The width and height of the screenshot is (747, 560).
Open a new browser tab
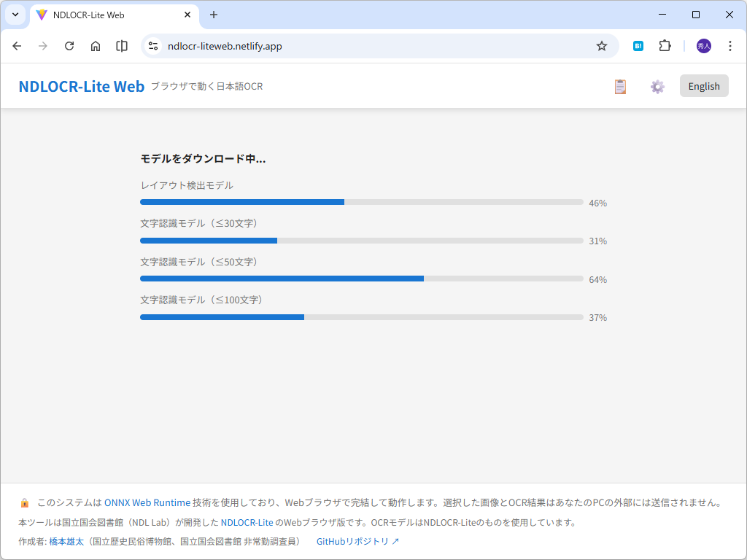point(212,15)
